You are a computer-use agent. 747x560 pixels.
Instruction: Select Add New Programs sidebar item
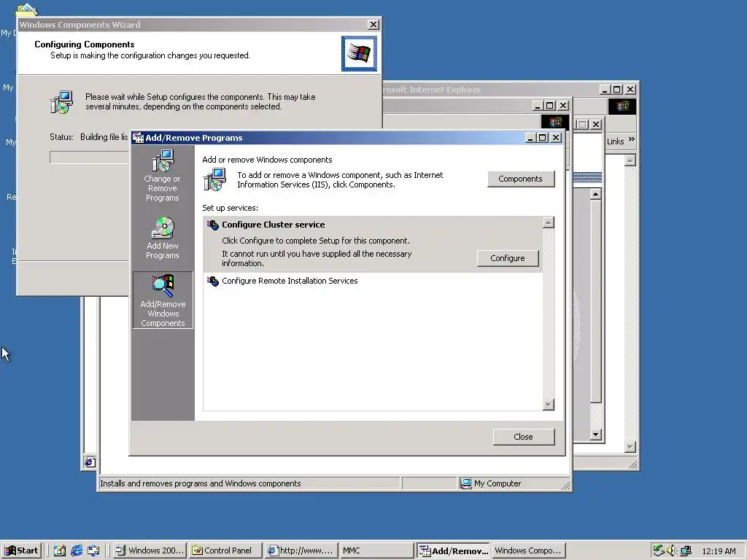[x=163, y=238]
